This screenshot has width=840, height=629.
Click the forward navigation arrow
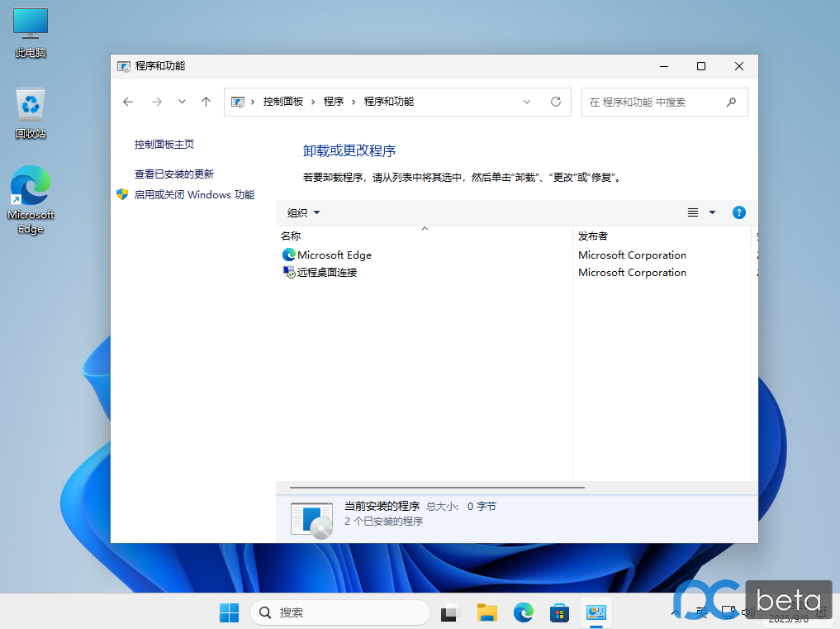[x=156, y=102]
